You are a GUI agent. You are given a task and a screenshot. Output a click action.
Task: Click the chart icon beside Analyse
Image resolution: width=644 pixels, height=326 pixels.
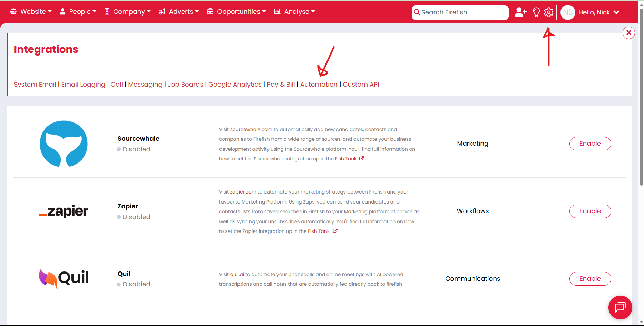[277, 11]
